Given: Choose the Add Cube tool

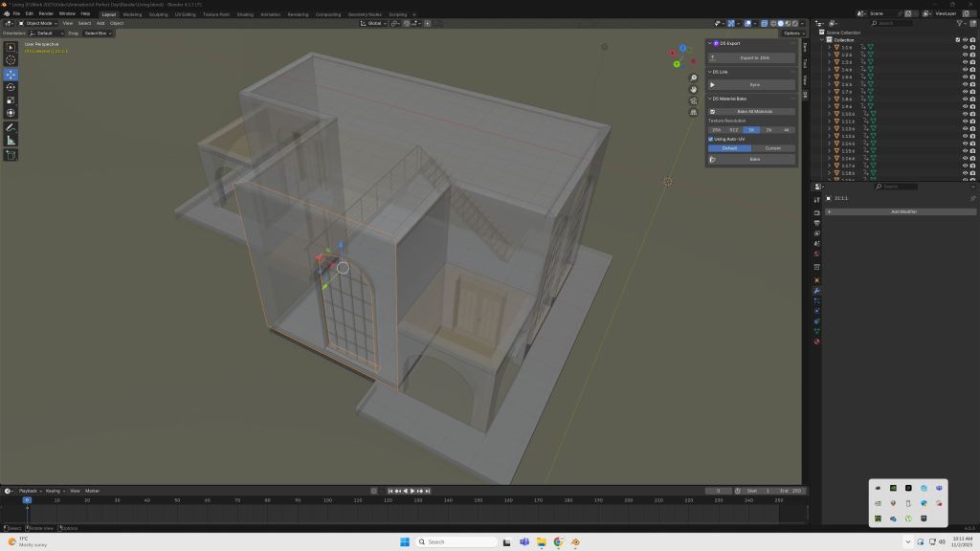Looking at the screenshot, I should [x=11, y=155].
